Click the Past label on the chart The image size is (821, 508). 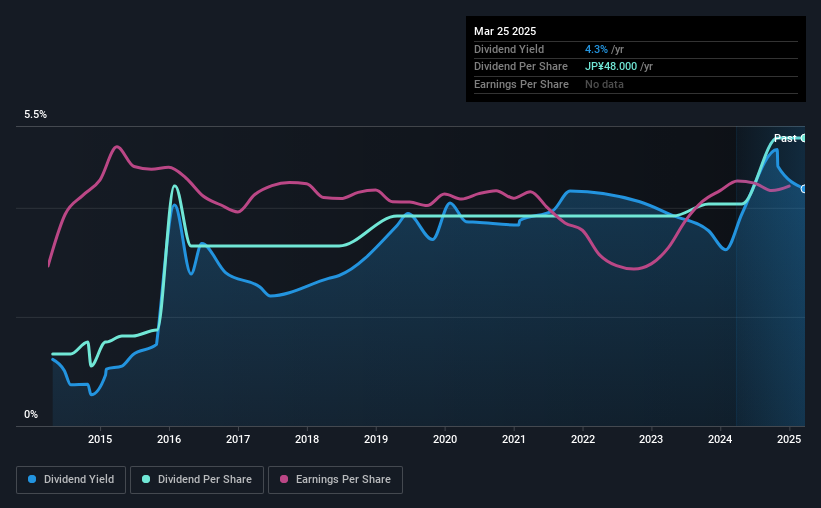click(x=785, y=138)
